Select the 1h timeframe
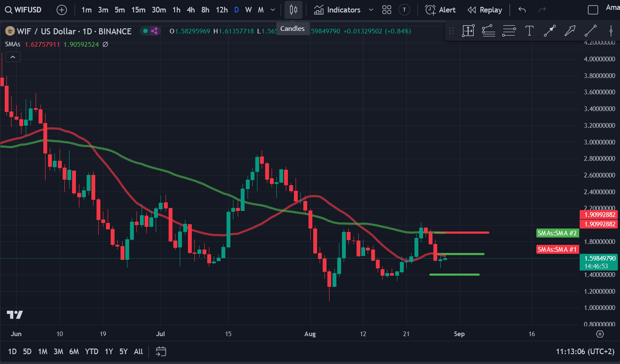The image size is (620, 364). point(176,10)
